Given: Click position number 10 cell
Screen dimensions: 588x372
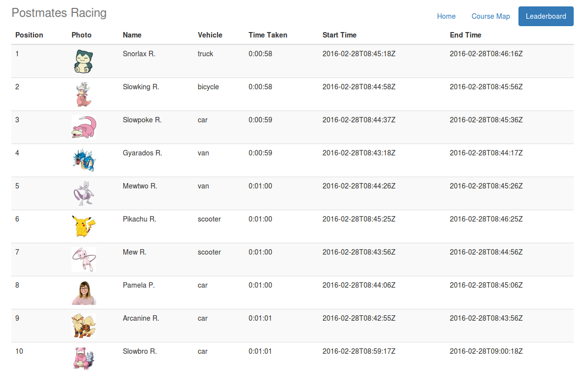Looking at the screenshot, I should 19,351.
